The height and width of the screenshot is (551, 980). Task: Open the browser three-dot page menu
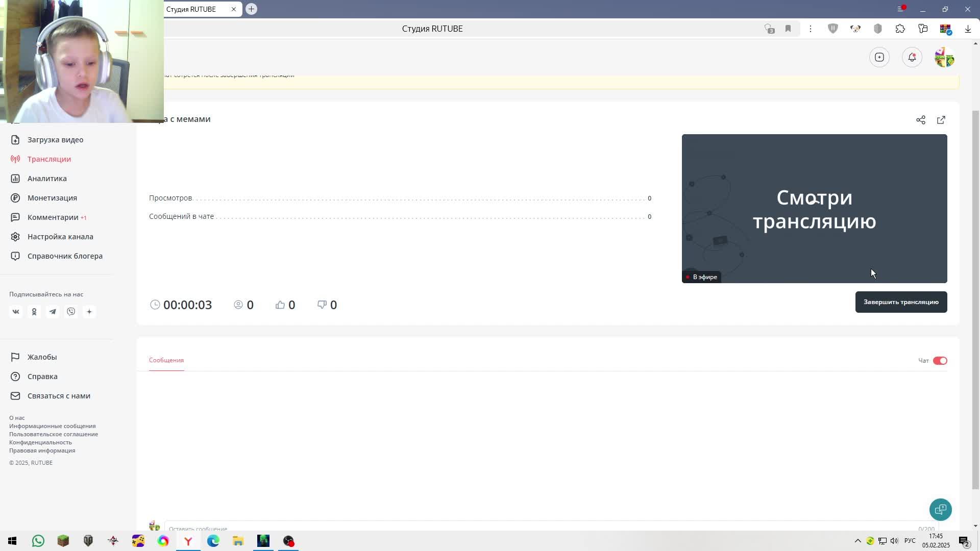811,29
